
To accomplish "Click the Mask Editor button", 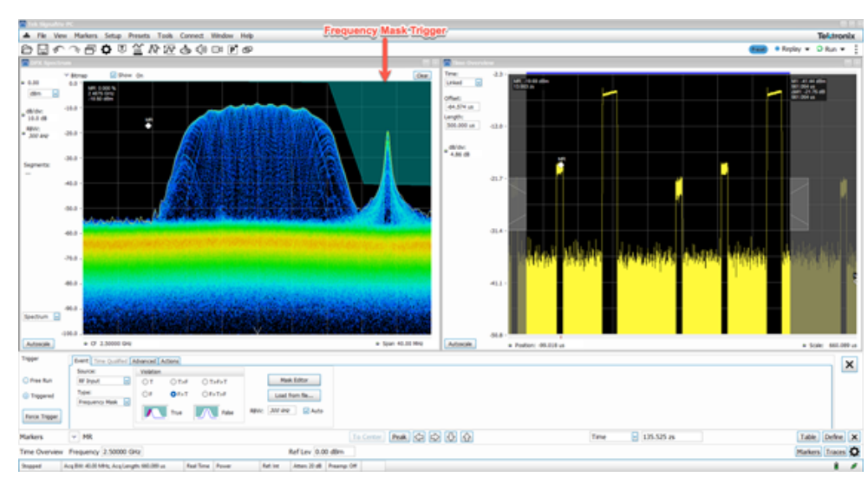I will [294, 381].
